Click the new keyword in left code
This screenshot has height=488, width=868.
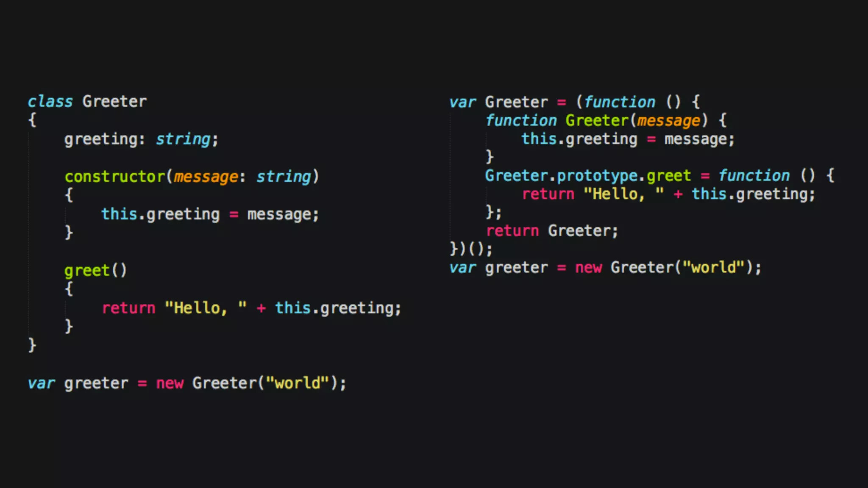[170, 383]
